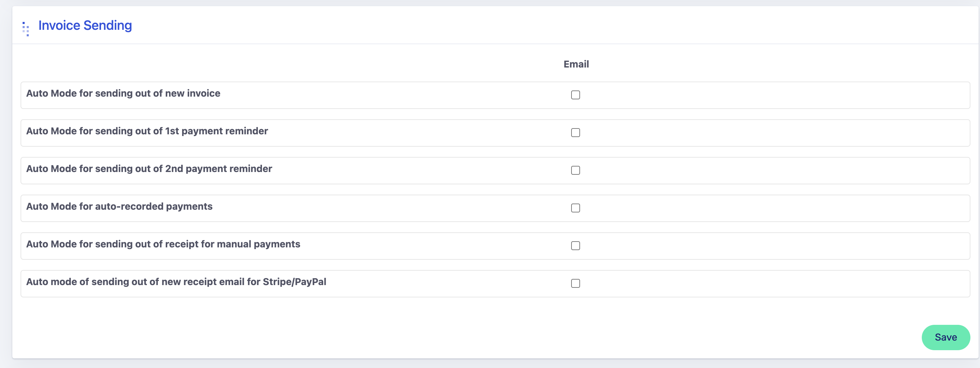Enable email receipts for manual payments checkbox
Screen dimensions: 980x368
click(x=575, y=246)
